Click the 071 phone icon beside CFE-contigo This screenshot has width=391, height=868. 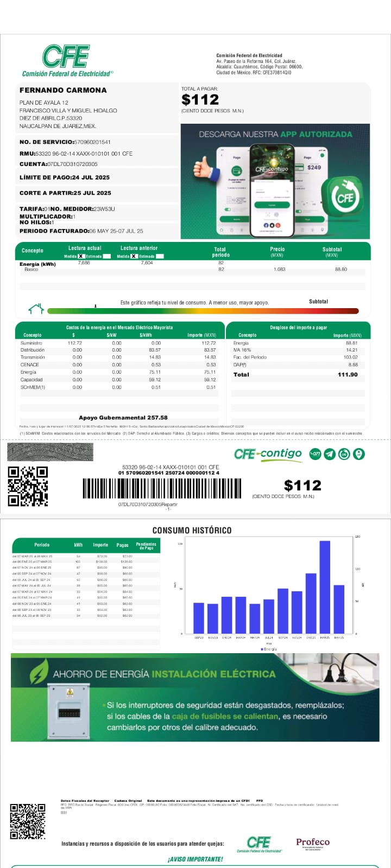click(316, 454)
